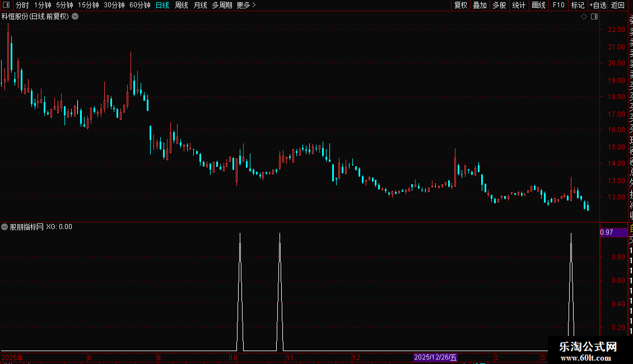633x364 pixels.
Task: Click the 复权 button
Action: pyautogui.click(x=460, y=5)
